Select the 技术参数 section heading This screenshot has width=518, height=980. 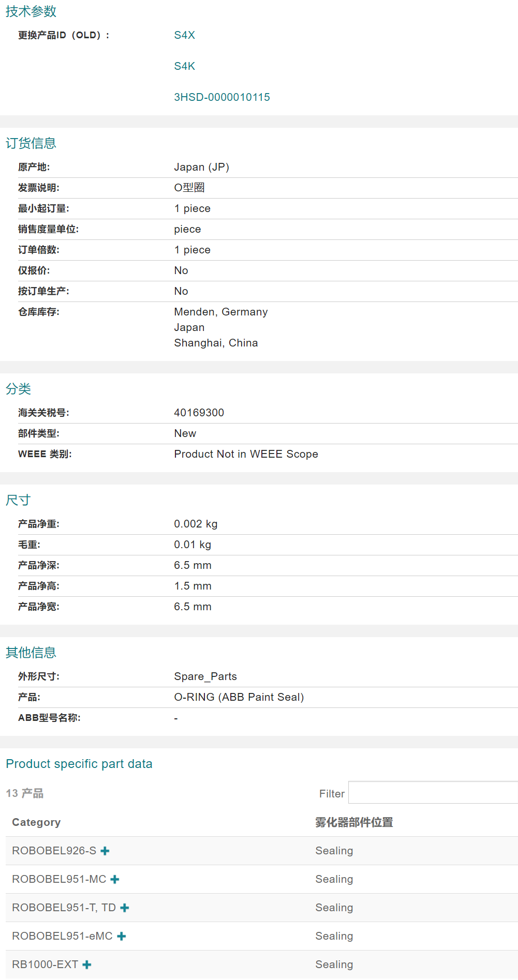coord(31,11)
